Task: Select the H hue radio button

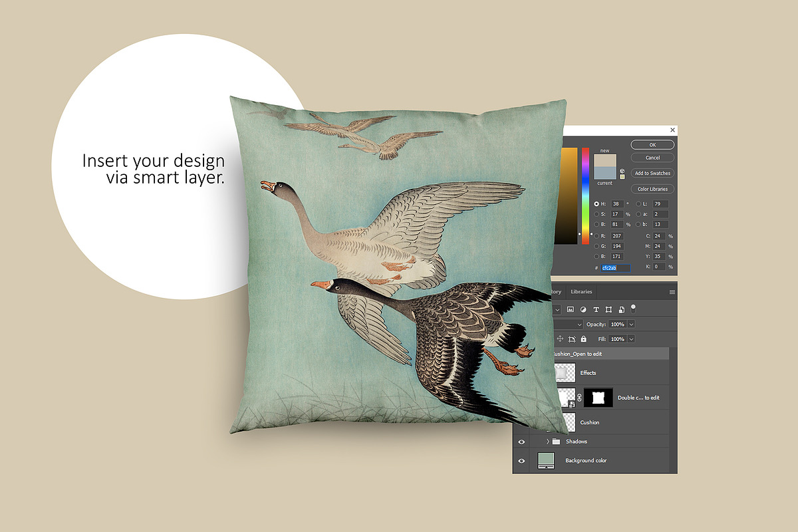Action: click(x=597, y=203)
